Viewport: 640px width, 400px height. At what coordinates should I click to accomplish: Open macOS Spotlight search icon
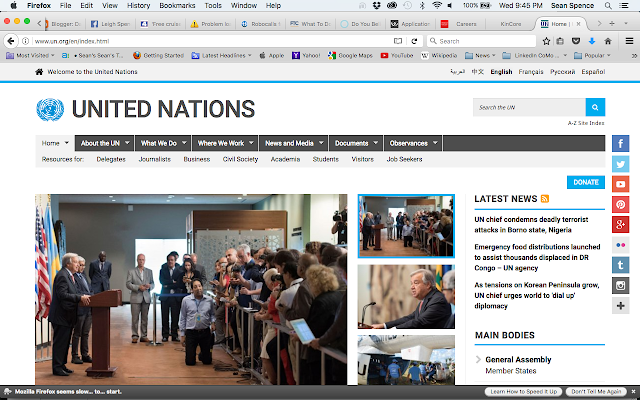tap(608, 6)
